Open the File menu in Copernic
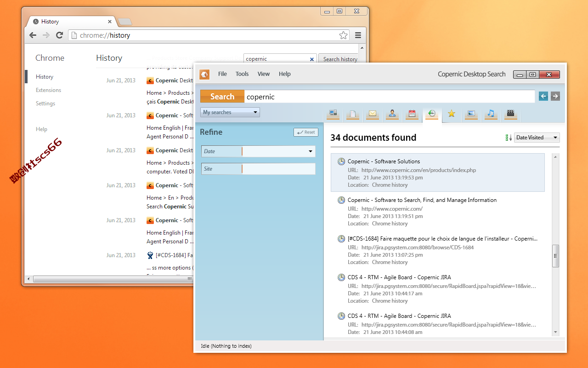This screenshot has height=368, width=588. (x=223, y=74)
